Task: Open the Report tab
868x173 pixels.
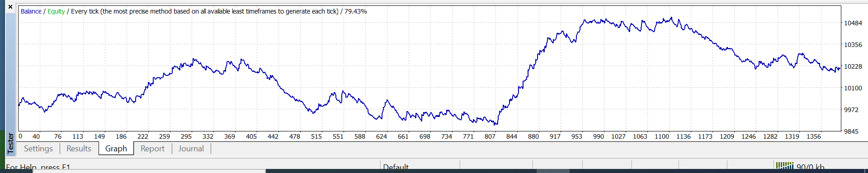Action: (152, 149)
